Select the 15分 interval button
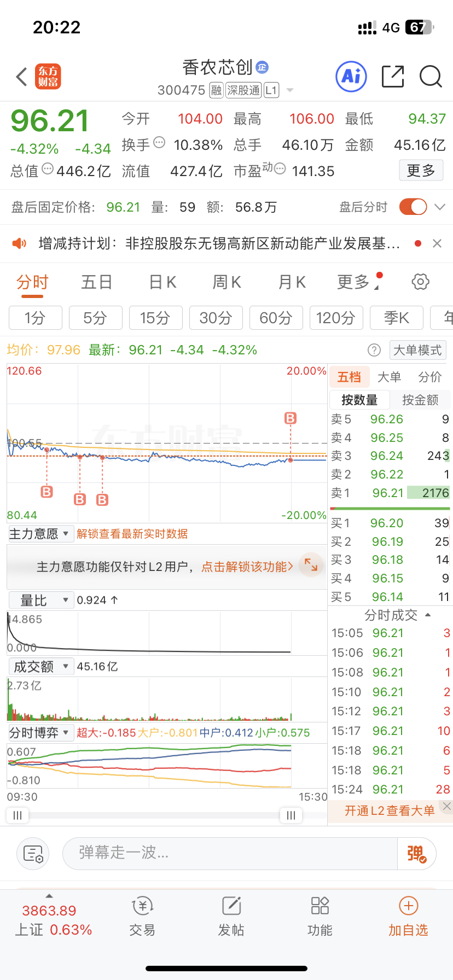This screenshot has height=980, width=453. point(156,318)
